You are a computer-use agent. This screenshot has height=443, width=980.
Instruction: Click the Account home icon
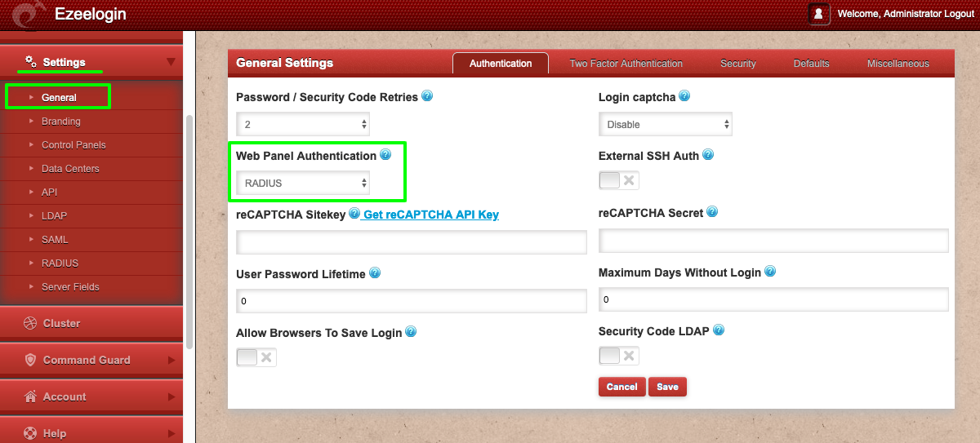31,396
